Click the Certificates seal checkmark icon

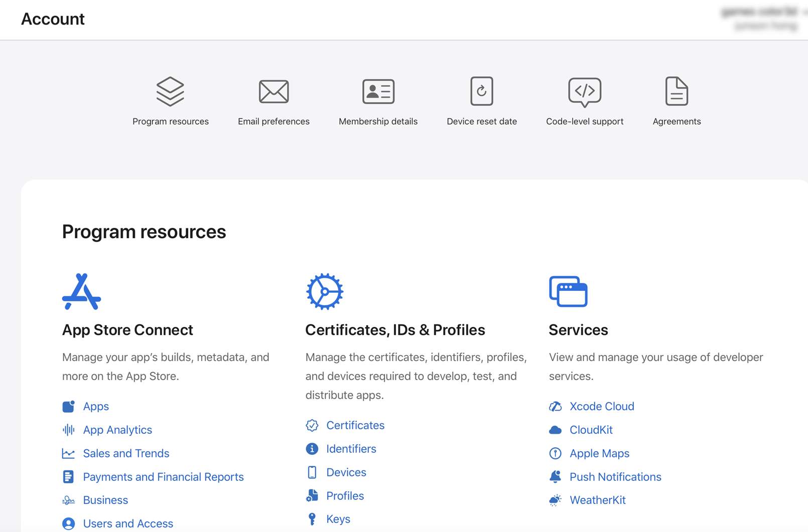pos(312,425)
